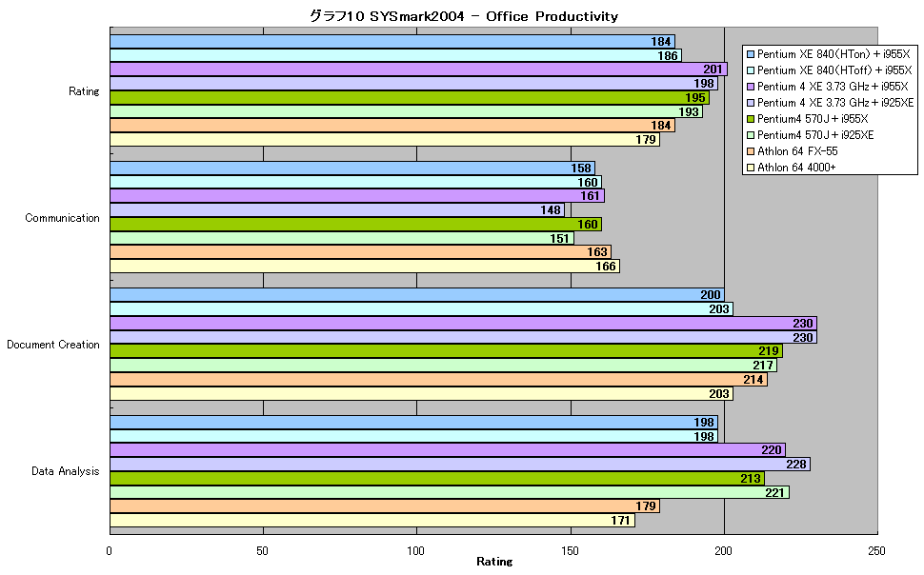Click the purple Pentium 4 XE i955X legend swatch
The height and width of the screenshot is (575, 924).
coord(751,87)
